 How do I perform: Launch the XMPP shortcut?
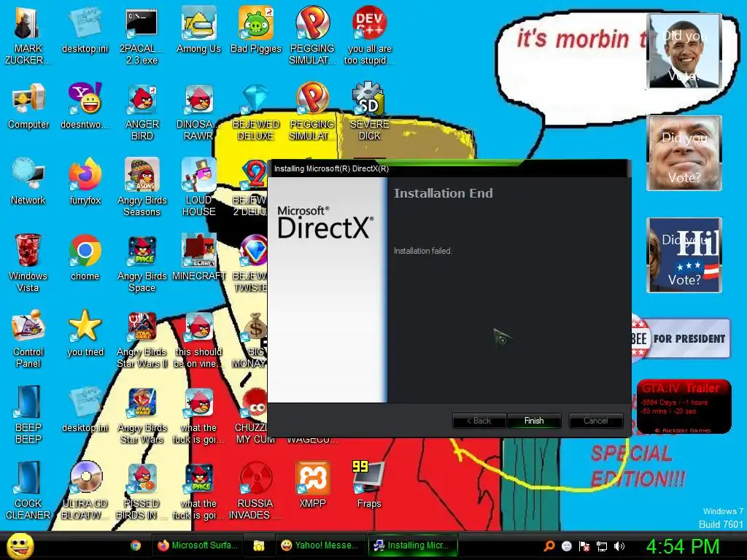tap(312, 485)
